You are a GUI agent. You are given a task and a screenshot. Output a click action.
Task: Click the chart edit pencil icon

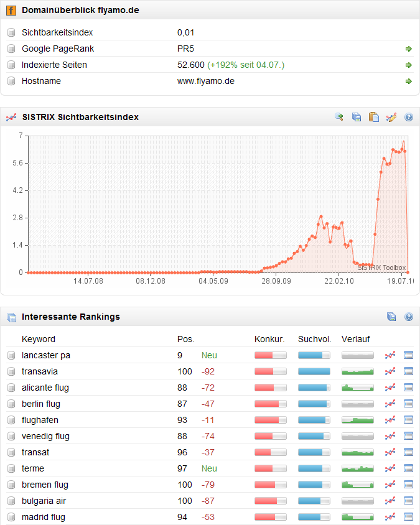(391, 117)
